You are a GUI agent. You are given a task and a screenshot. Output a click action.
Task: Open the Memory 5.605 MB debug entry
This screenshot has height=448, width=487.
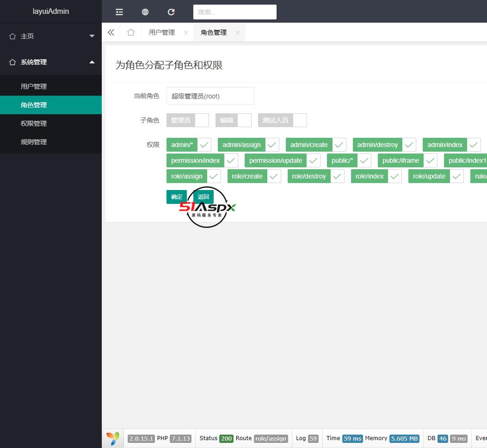point(392,438)
